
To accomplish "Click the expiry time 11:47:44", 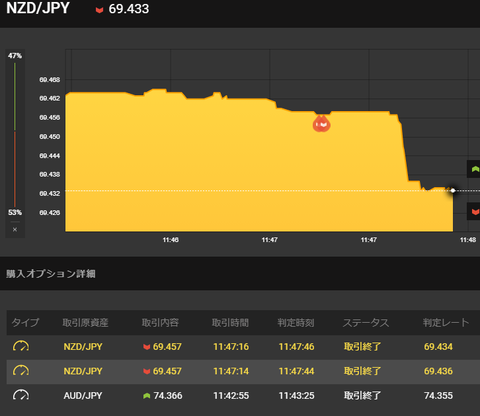I will click(x=296, y=371).
